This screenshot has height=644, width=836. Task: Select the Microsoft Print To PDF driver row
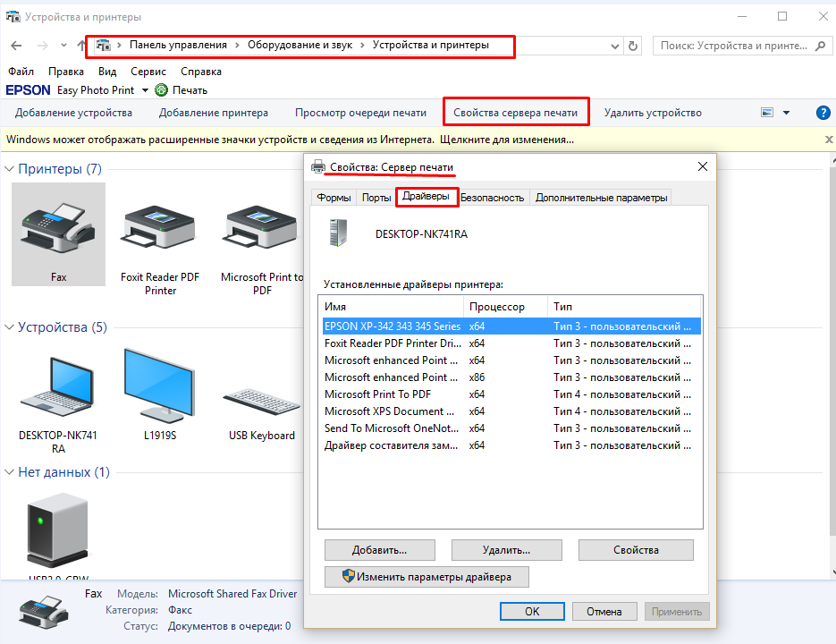pyautogui.click(x=511, y=394)
